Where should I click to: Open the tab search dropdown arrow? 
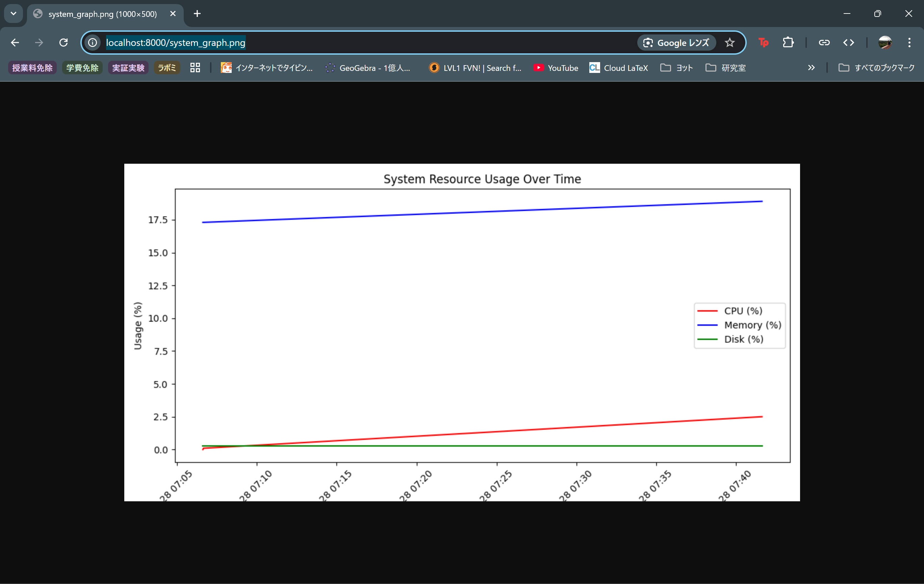tap(13, 14)
